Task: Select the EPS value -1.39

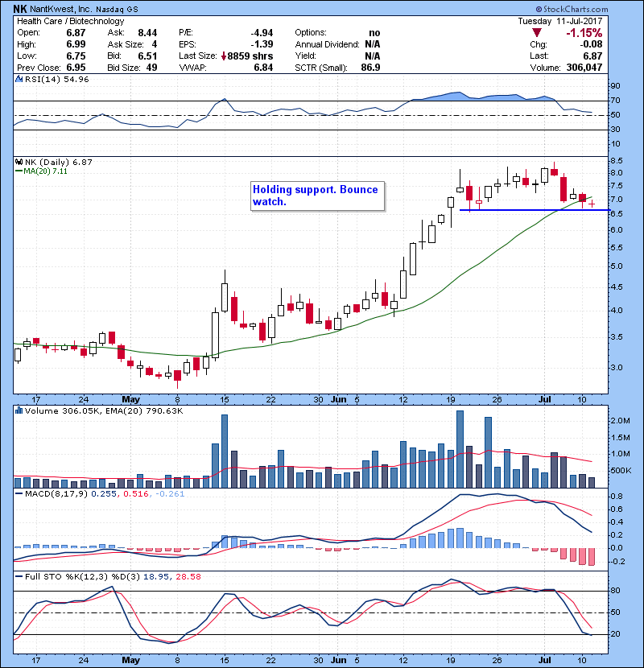Action: [262, 44]
